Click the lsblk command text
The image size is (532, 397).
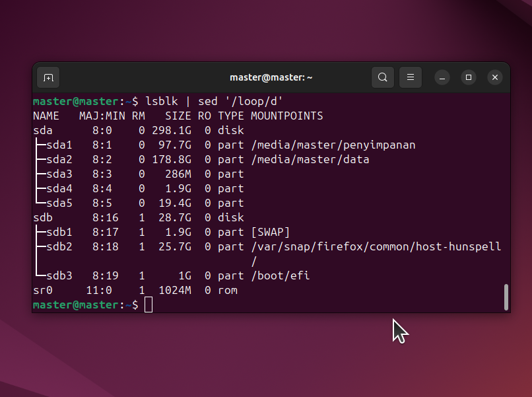pyautogui.click(x=162, y=102)
